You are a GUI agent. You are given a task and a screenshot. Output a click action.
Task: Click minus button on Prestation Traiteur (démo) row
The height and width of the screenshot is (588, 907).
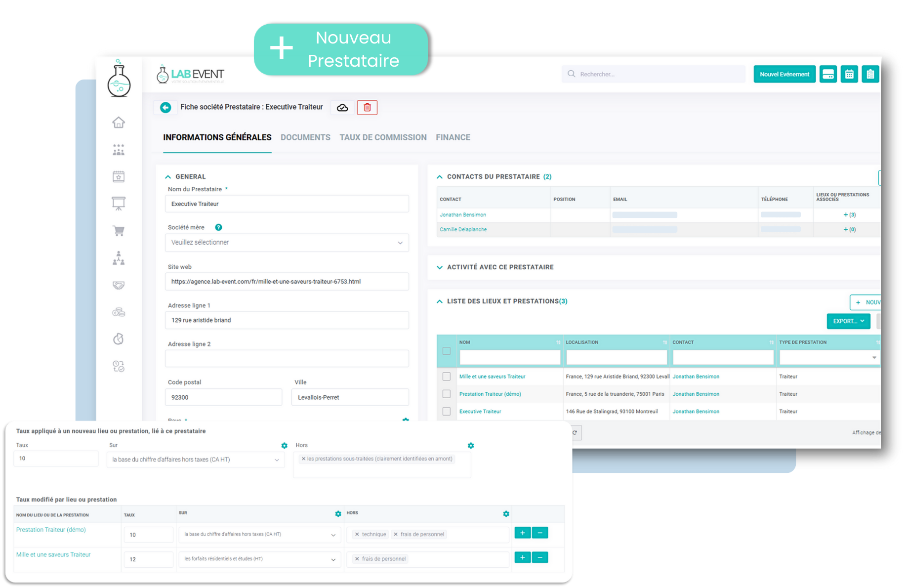[540, 533]
